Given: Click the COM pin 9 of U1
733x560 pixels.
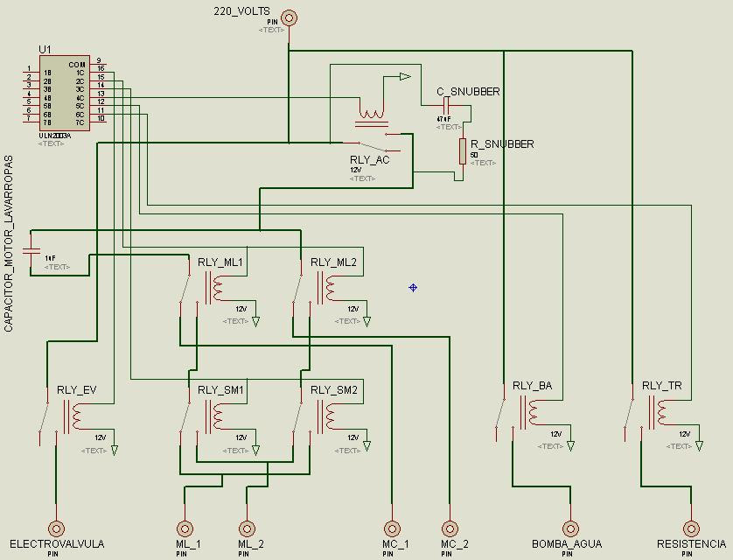Looking at the screenshot, I should [x=98, y=62].
